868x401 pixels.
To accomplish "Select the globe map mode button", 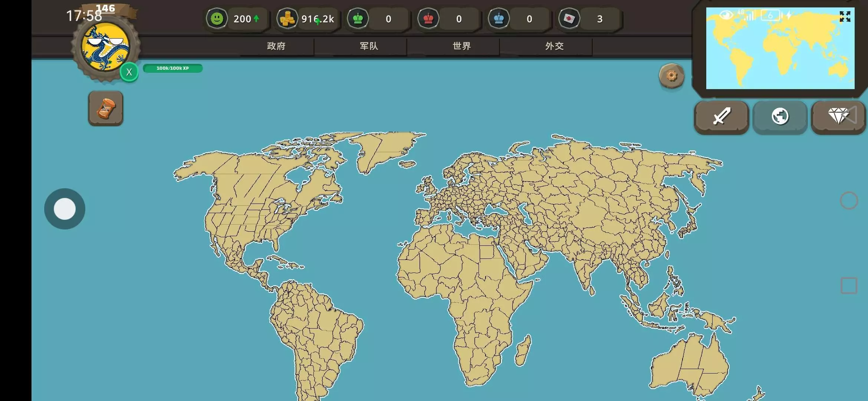I will [x=780, y=117].
